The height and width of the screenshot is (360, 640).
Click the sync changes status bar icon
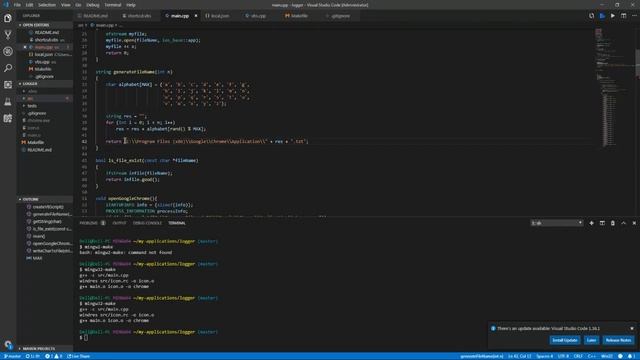click(x=33, y=356)
